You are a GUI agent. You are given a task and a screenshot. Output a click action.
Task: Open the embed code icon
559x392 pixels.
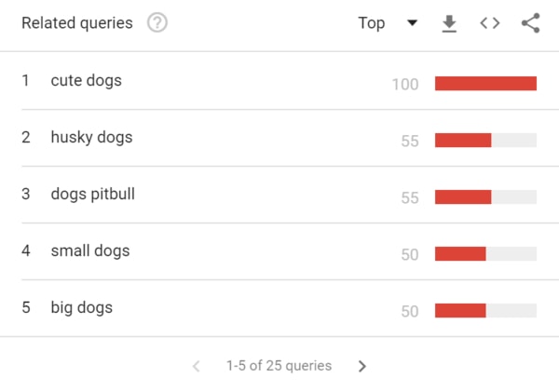(x=490, y=24)
